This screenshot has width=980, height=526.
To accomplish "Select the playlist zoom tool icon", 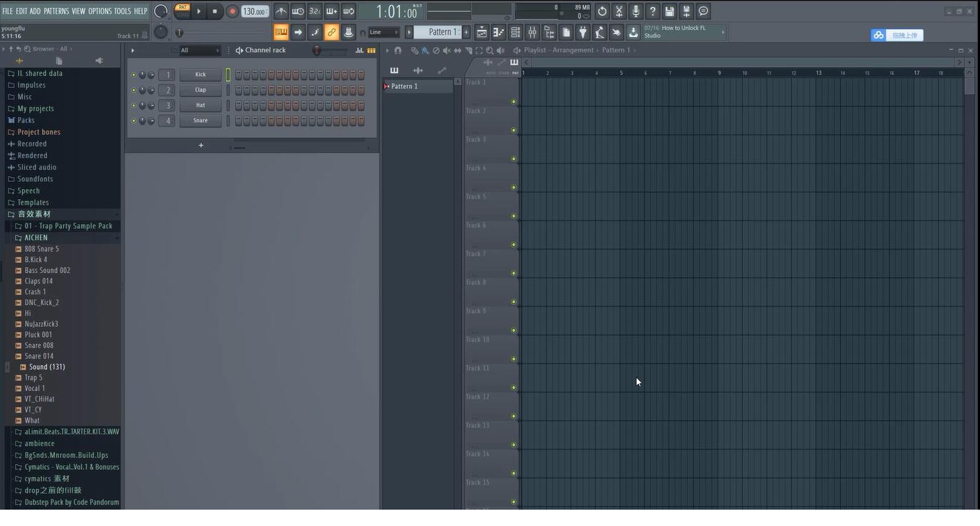I will tap(490, 50).
